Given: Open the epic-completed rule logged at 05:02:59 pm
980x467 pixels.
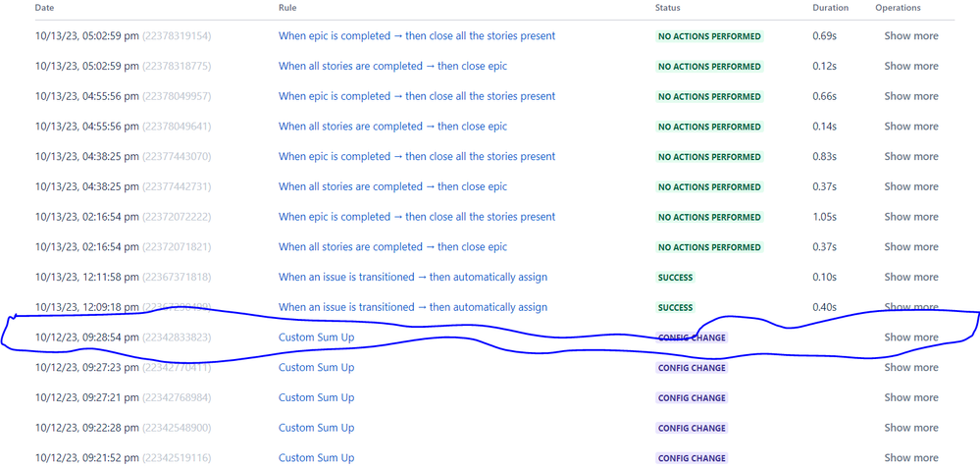Looking at the screenshot, I should [x=417, y=36].
